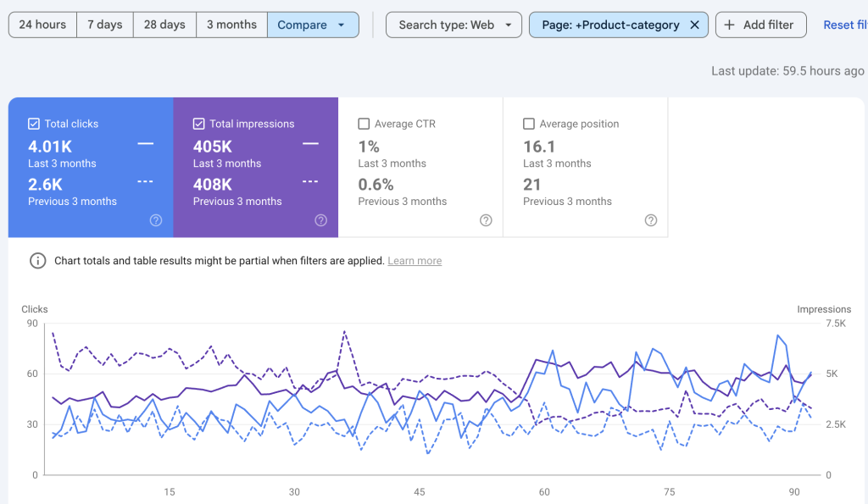The width and height of the screenshot is (868, 504).
Task: Open help icon on Total clicks card
Action: pyautogui.click(x=156, y=220)
